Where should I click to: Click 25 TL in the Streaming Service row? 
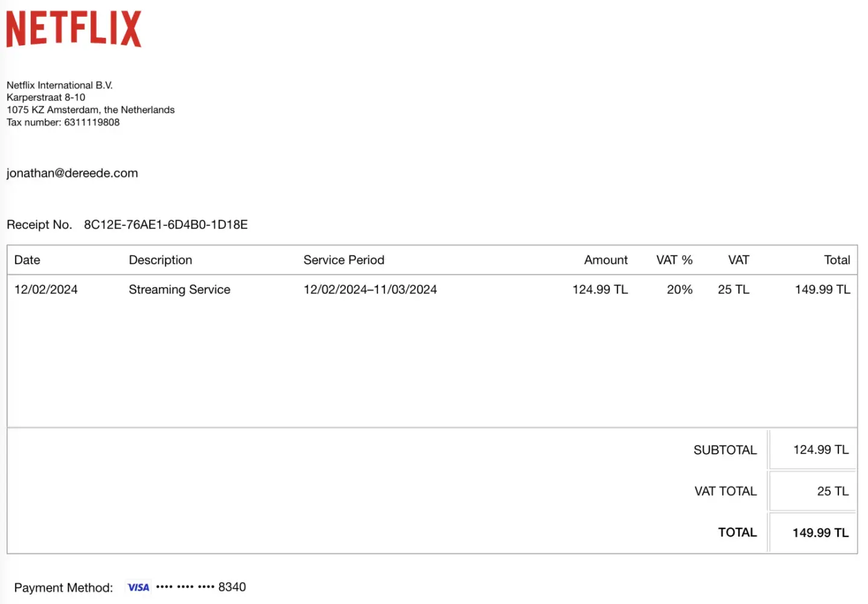[733, 289]
